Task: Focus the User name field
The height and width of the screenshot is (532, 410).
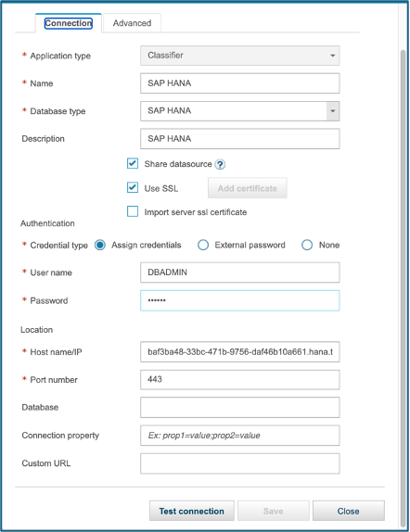Action: tap(240, 272)
